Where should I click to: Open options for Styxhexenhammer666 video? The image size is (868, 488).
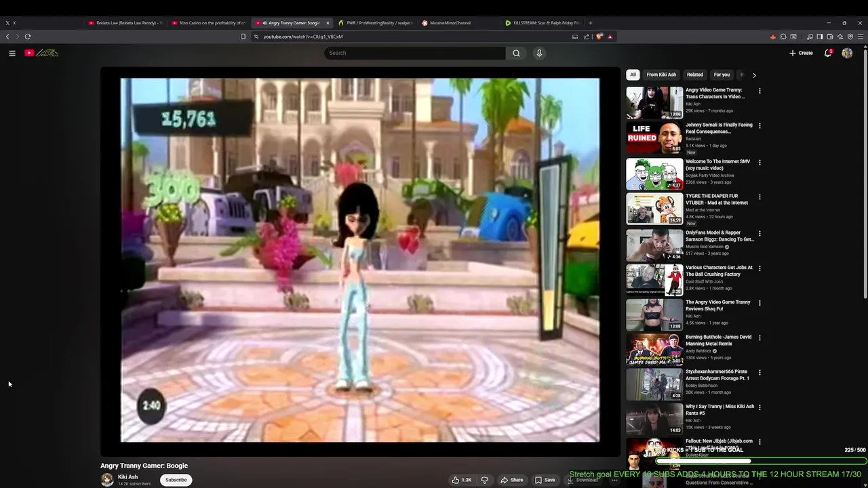click(759, 373)
